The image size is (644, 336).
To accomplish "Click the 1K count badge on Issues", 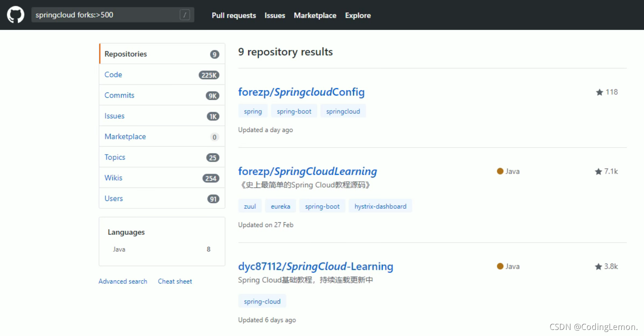I will 213,116.
